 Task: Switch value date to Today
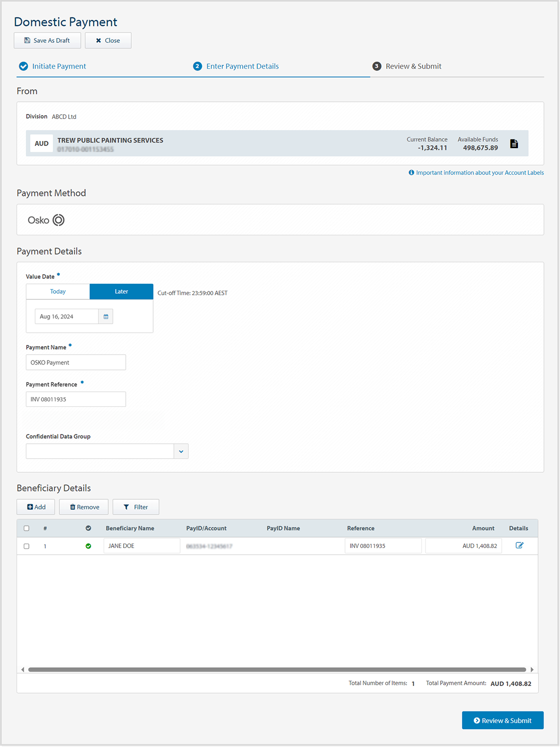point(58,292)
